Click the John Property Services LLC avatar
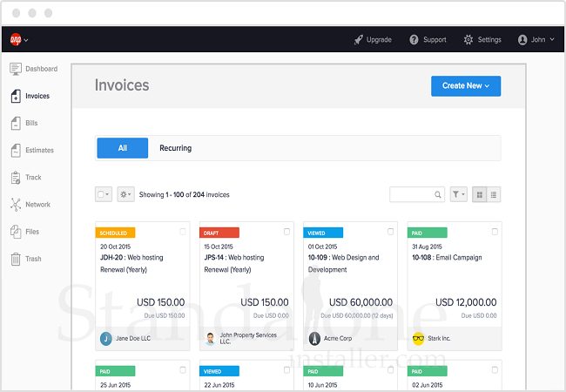 pos(210,339)
